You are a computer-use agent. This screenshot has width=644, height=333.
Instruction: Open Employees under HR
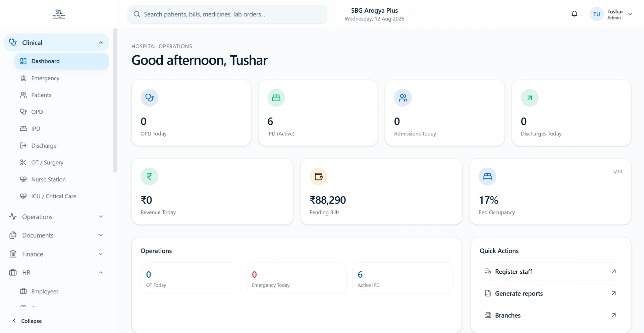point(62,291)
